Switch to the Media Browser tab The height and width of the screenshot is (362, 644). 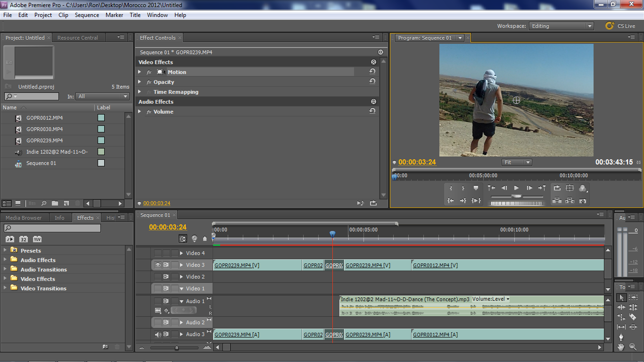point(24,218)
